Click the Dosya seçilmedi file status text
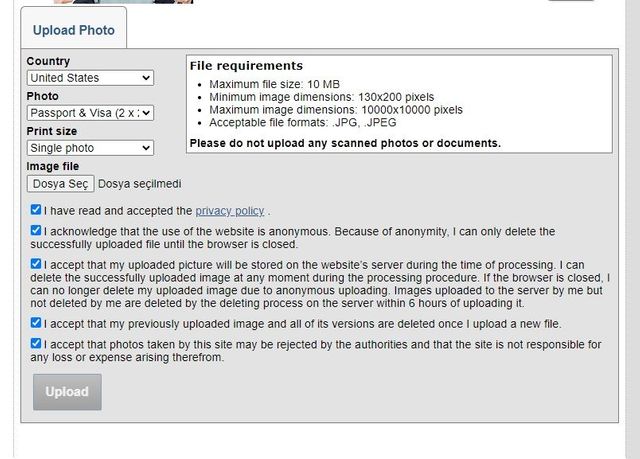 (x=140, y=184)
